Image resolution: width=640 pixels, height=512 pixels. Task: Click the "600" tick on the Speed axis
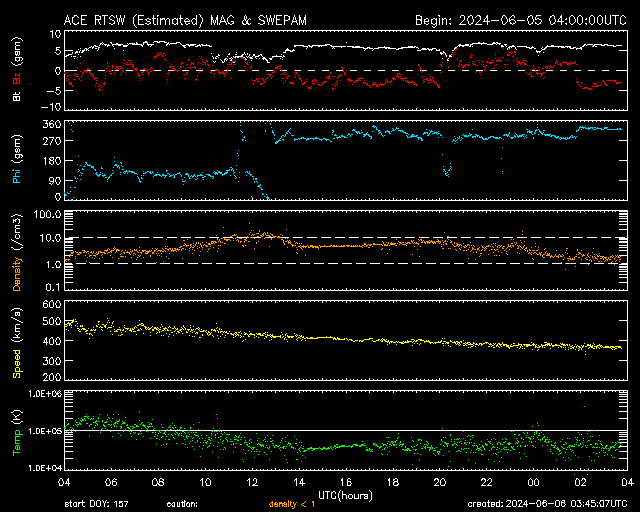[x=52, y=305]
